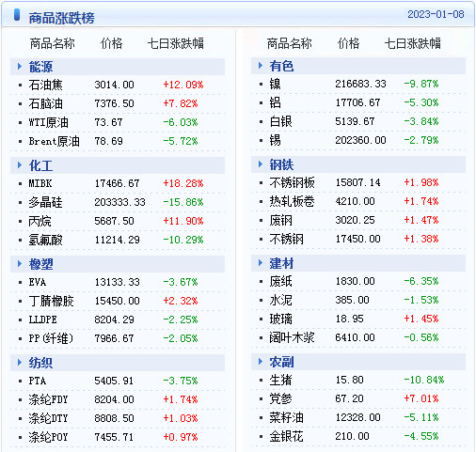Open the 玻璃 commodity

(280, 319)
